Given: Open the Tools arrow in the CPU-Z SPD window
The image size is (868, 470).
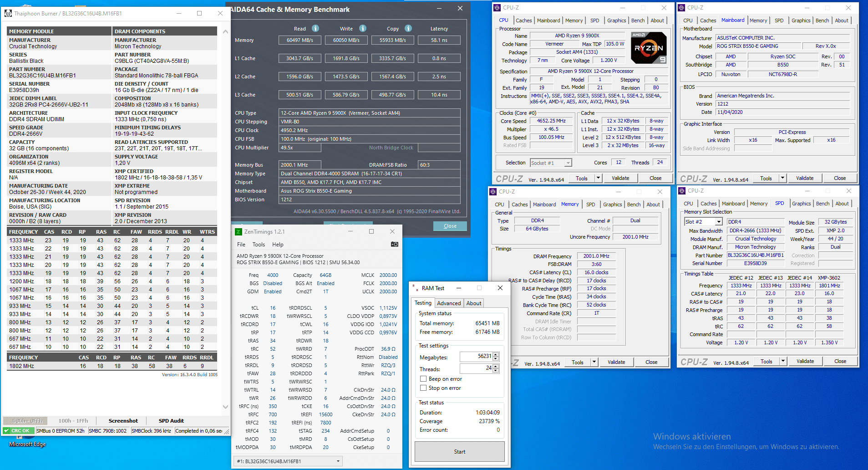Looking at the screenshot, I should coord(783,361).
